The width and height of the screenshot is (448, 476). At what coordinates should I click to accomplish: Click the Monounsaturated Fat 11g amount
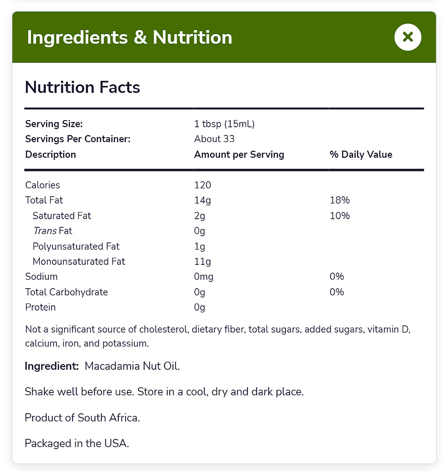pos(202,261)
